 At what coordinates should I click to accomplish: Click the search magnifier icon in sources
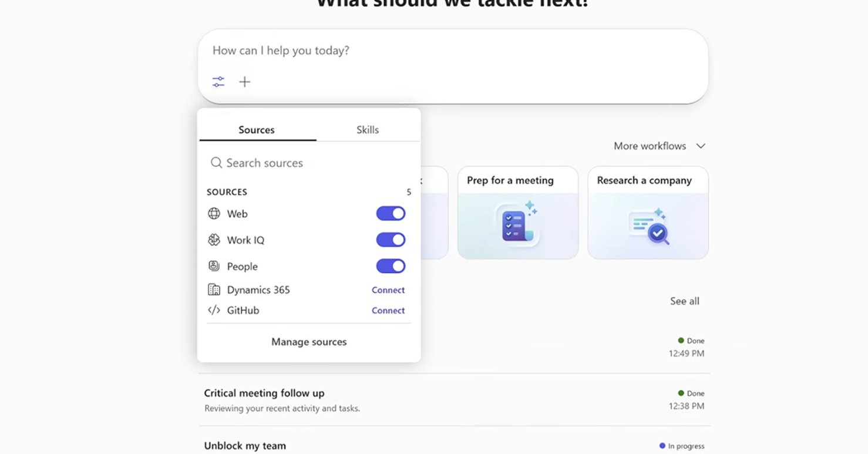coord(216,163)
